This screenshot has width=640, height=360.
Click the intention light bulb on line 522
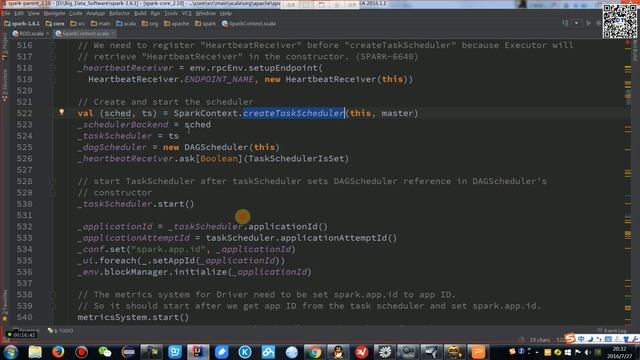click(61, 112)
